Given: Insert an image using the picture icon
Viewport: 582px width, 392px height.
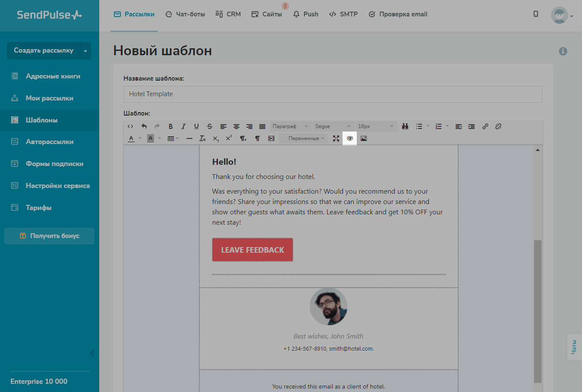Looking at the screenshot, I should pos(364,138).
